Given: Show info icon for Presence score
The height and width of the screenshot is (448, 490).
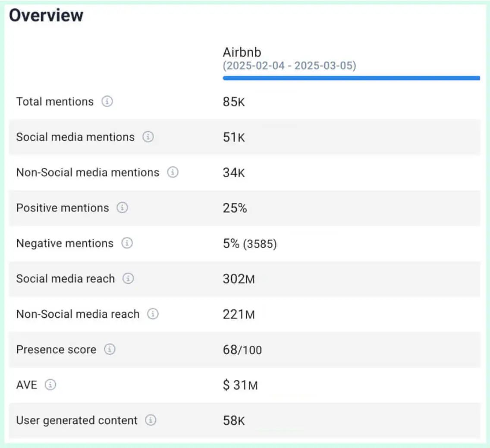Looking at the screenshot, I should coord(110,349).
